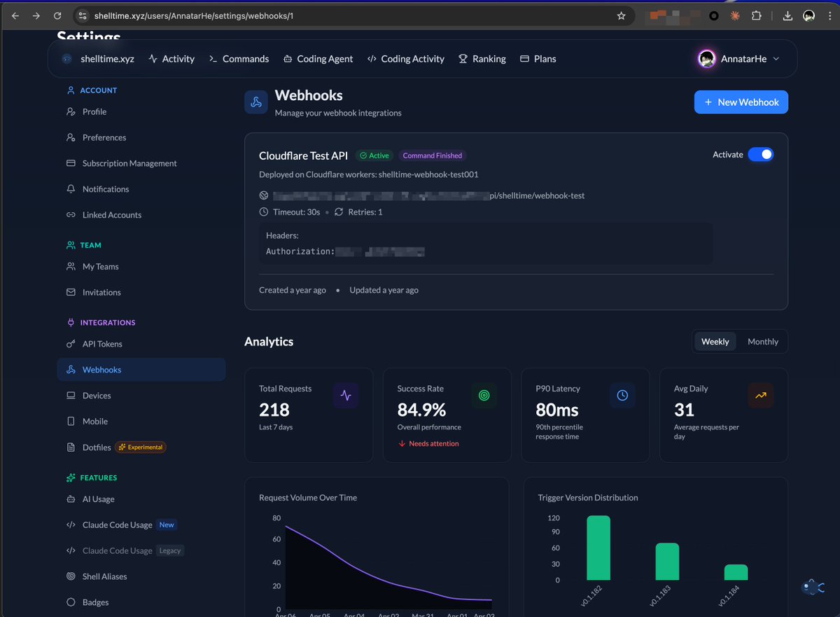This screenshot has height=617, width=840.
Task: Click the v0.1.182 chart bar
Action: 598,548
